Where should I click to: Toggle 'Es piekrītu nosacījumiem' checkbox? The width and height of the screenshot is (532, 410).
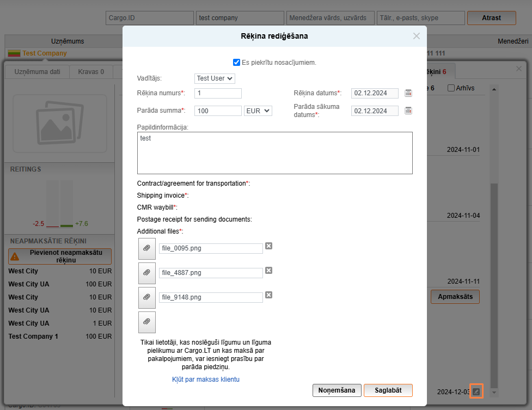[236, 63]
